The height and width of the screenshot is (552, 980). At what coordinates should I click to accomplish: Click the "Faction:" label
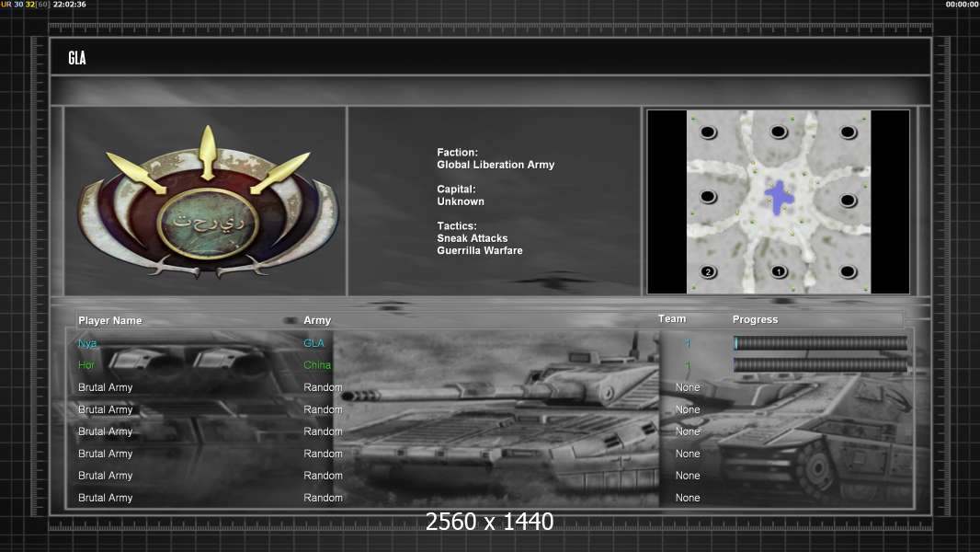(x=458, y=152)
